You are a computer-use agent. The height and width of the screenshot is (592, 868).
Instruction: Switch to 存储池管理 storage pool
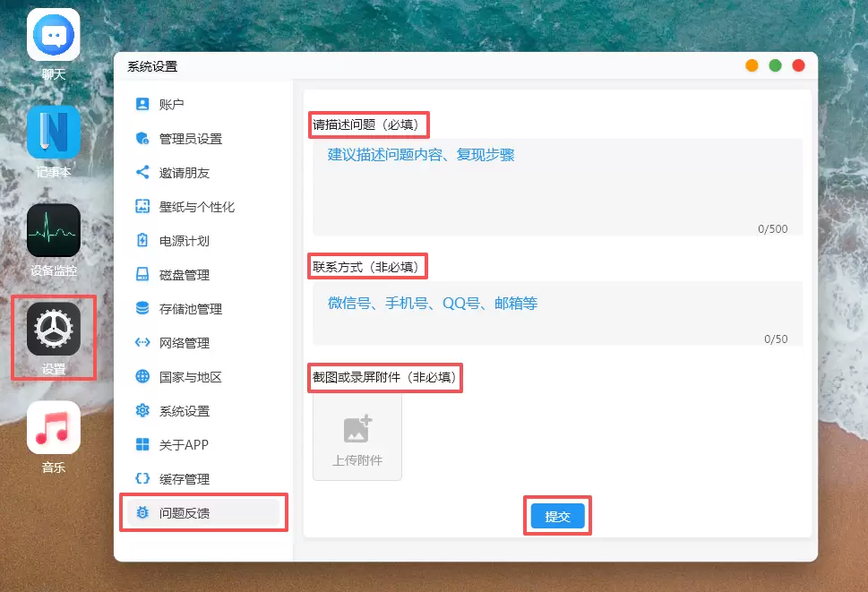190,309
